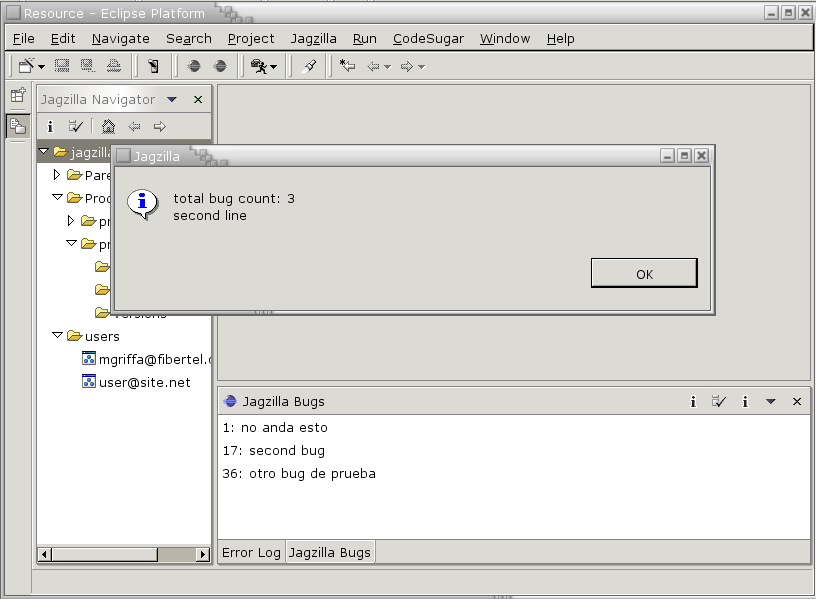
Task: Click the navigator scrollbar left arrow
Action: (x=45, y=554)
